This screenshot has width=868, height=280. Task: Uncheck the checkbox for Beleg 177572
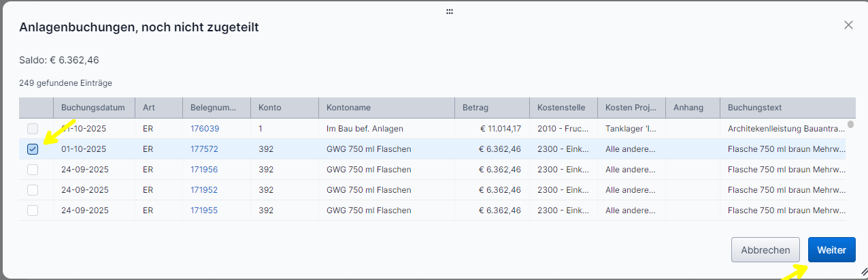coord(33,149)
